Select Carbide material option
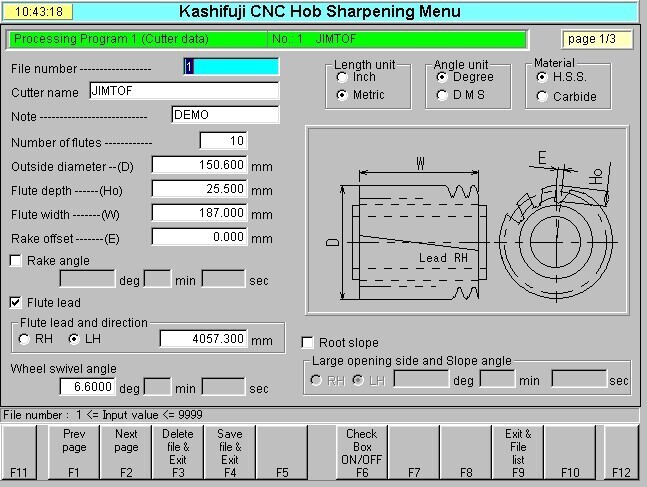This screenshot has height=487, width=647. pyautogui.click(x=542, y=97)
